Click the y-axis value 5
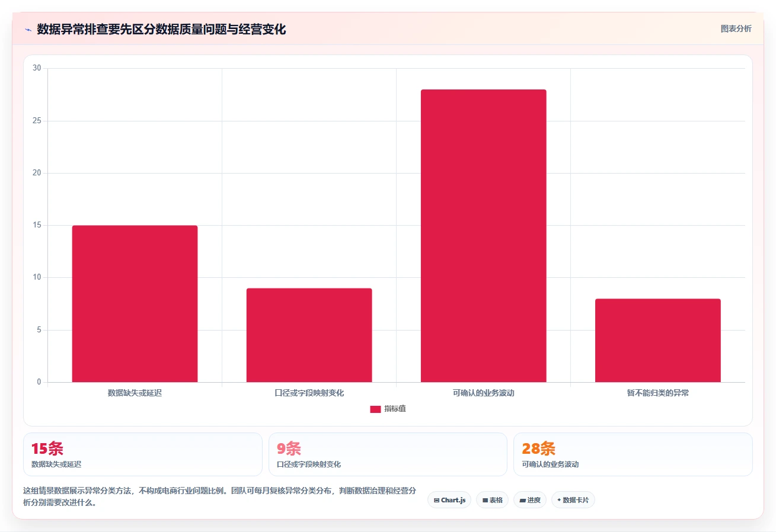776x532 pixels. point(39,330)
